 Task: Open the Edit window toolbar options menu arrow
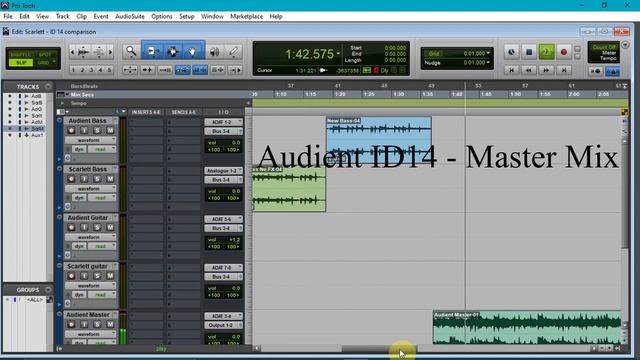click(x=625, y=45)
